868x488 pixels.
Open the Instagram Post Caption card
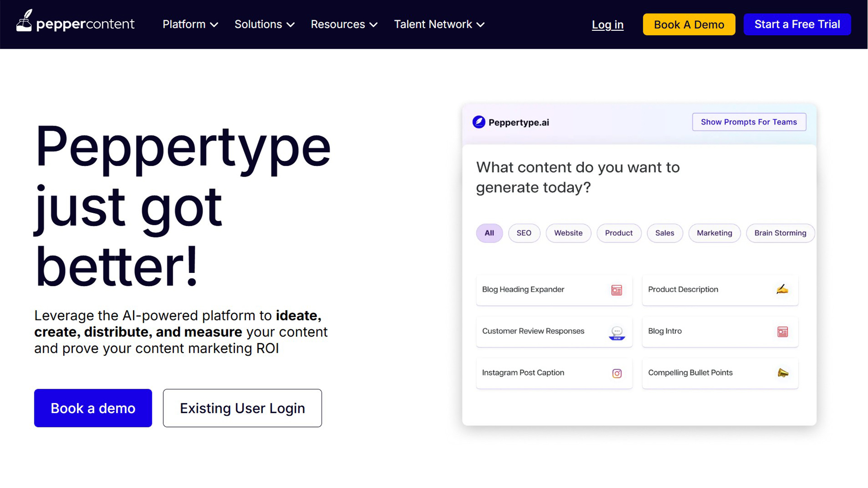pos(554,373)
